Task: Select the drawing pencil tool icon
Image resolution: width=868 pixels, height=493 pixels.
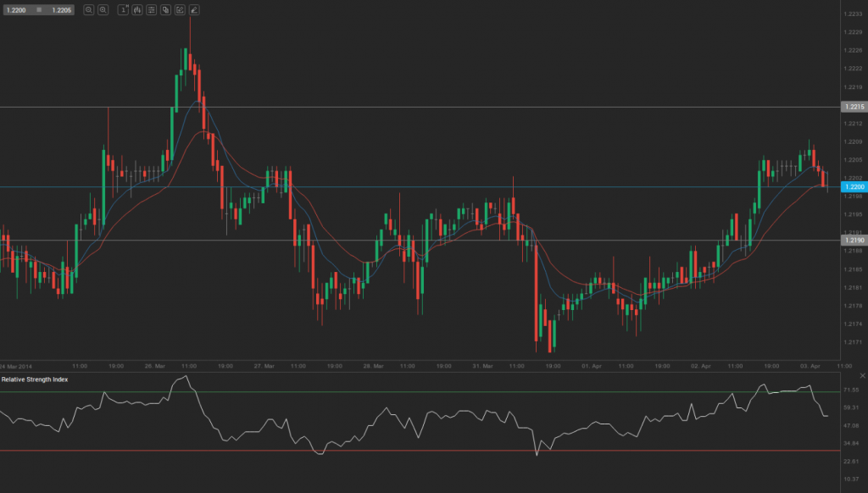Action: point(194,9)
